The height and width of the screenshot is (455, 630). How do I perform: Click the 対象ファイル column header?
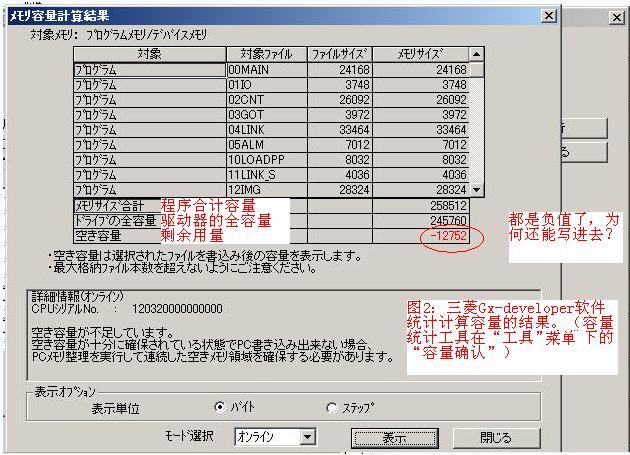pos(266,54)
